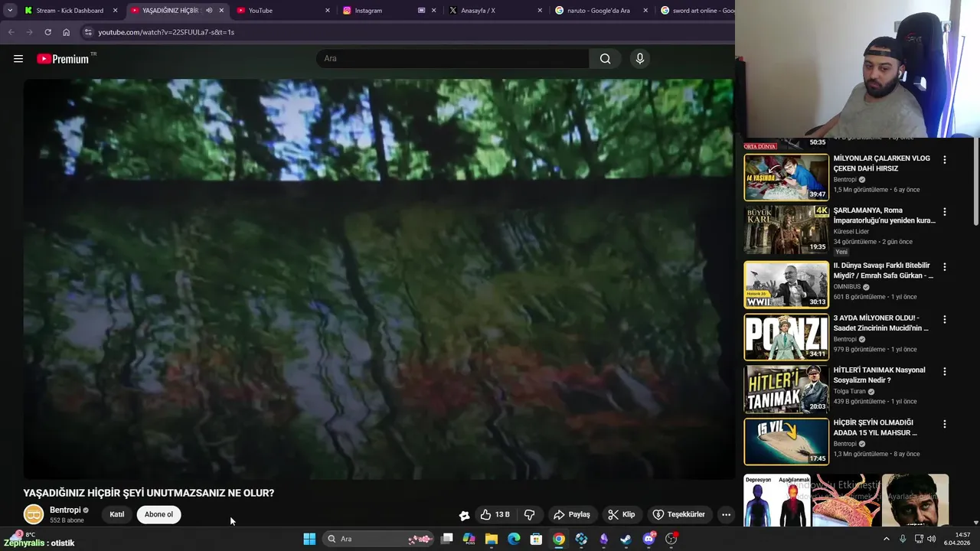Switch to the Anasayfa / X tab
The width and height of the screenshot is (980, 551).
click(x=494, y=11)
